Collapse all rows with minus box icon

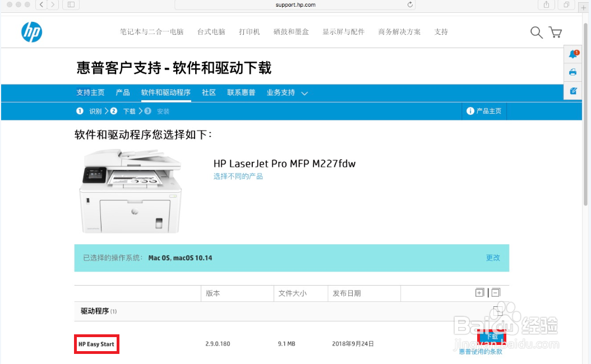pyautogui.click(x=496, y=292)
